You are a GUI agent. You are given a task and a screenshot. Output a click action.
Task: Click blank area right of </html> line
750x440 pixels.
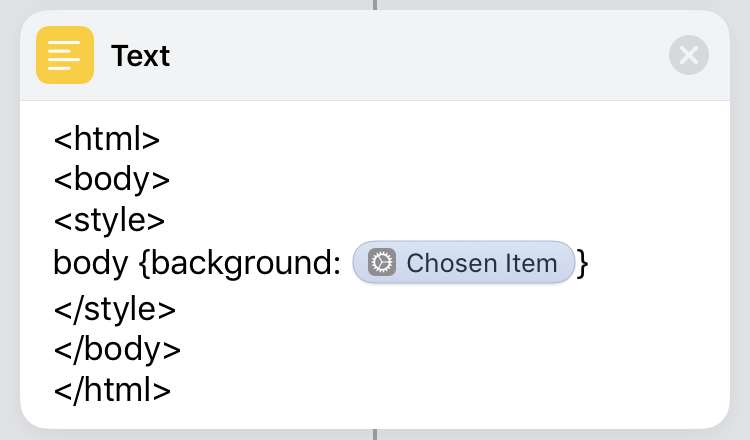click(x=450, y=390)
